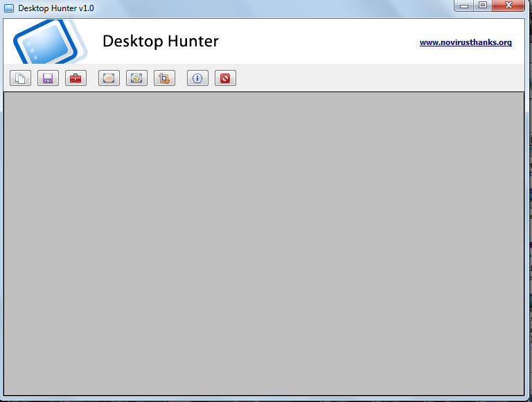Viewport: 532px width, 402px height.
Task: Click the red prohibited stop icon
Action: pyautogui.click(x=225, y=78)
